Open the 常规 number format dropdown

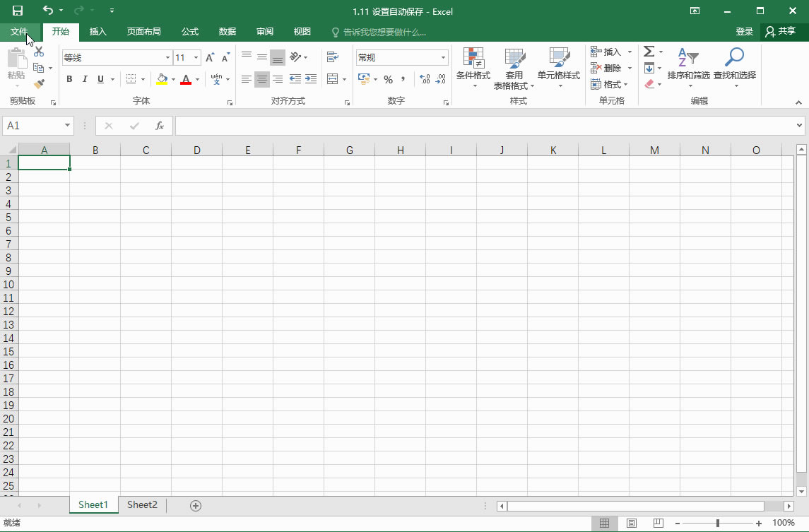point(443,57)
